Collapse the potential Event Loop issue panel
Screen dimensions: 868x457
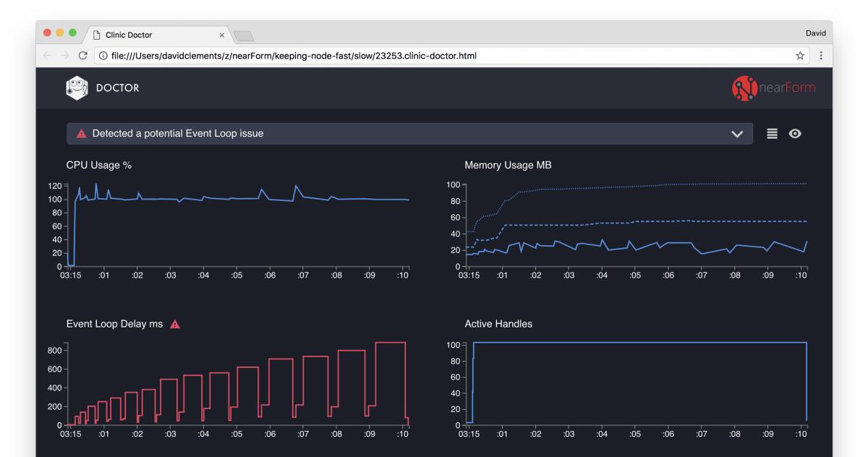click(736, 132)
